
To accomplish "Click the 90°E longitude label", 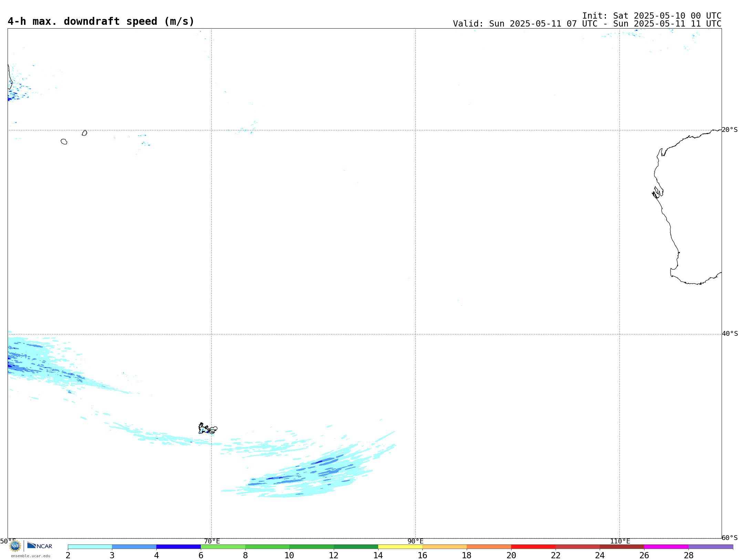I will pos(415,541).
